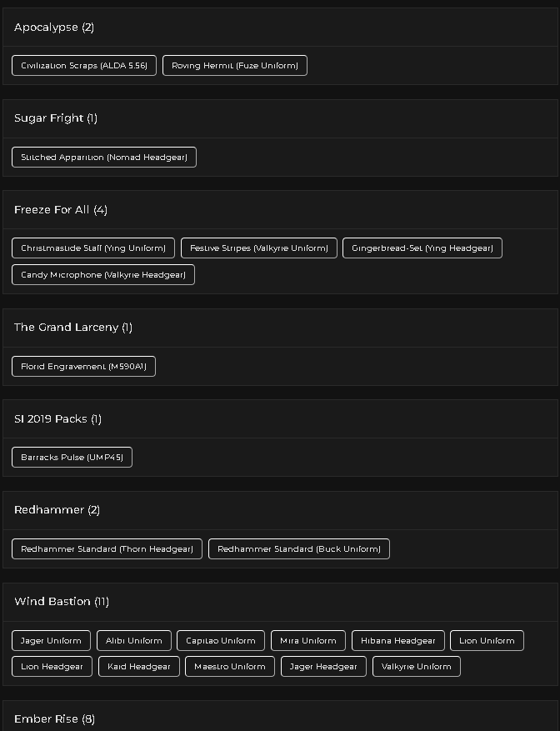Click Jager Uniform in Wind Bastion
Screen dimensions: 560x731
51,640
